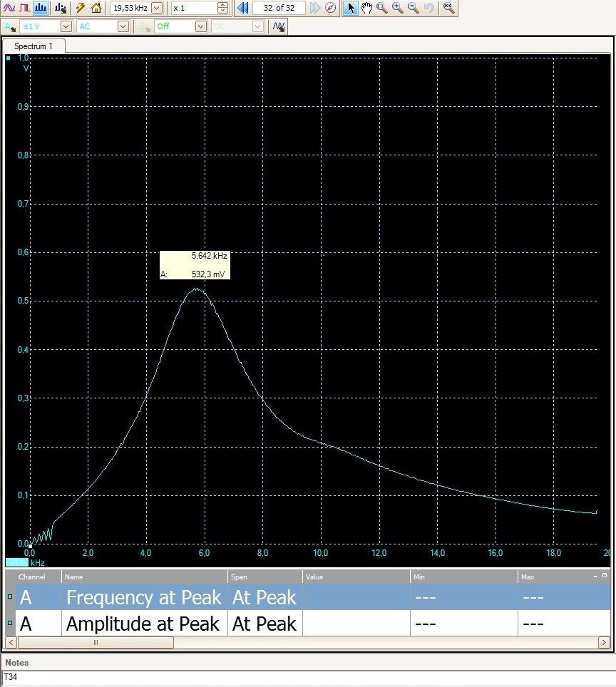Select the marquee zoom tool

tap(382, 8)
